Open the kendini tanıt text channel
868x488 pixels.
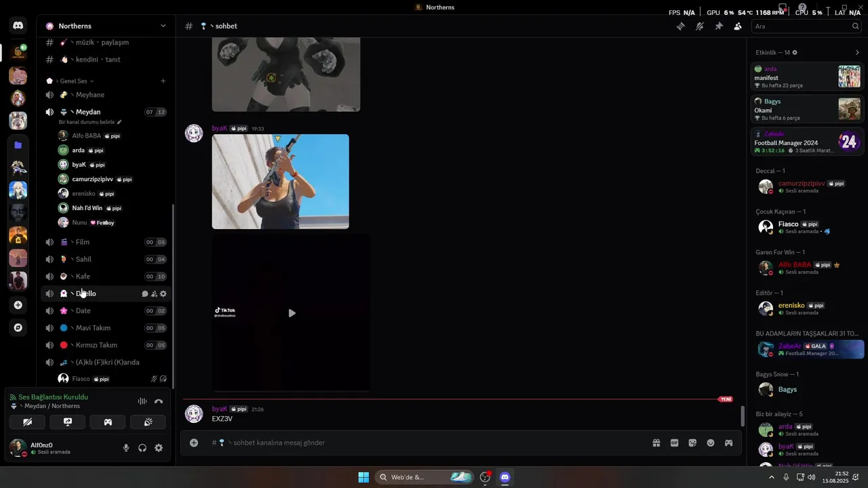[x=106, y=60]
